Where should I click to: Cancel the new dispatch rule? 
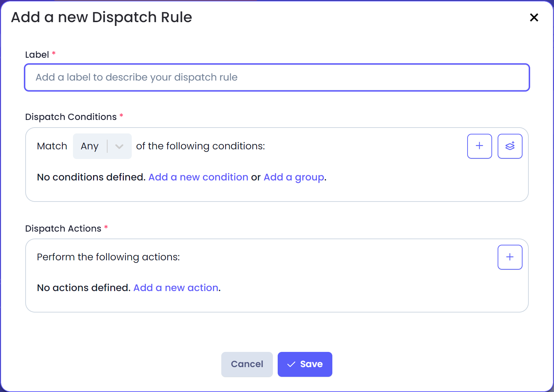[x=247, y=364]
